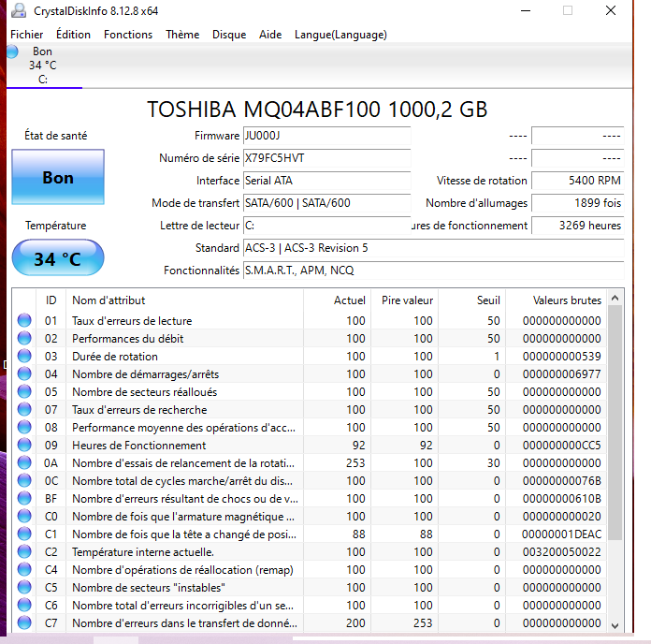
Task: Click the Pire valeur column header
Action: (x=404, y=300)
